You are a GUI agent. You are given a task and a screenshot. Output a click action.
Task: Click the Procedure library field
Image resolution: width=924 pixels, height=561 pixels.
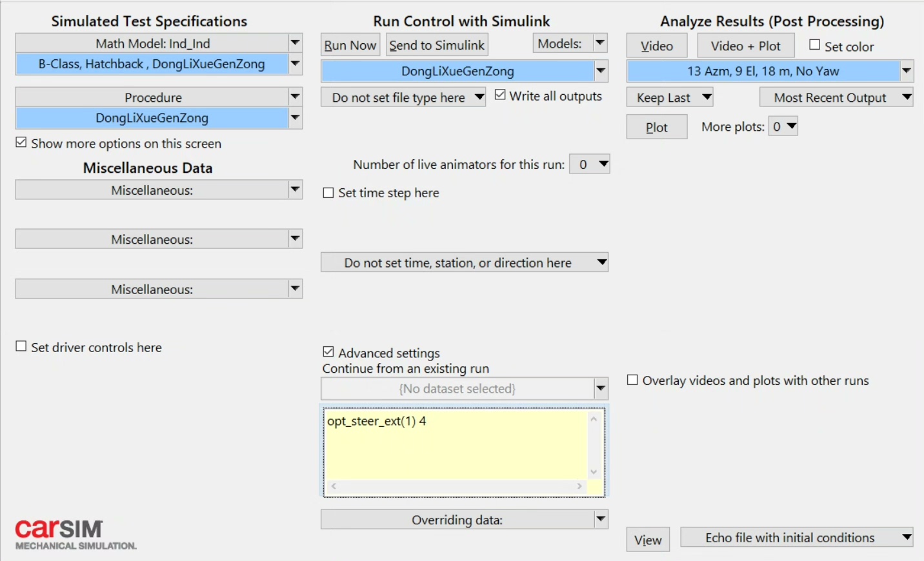coord(152,97)
